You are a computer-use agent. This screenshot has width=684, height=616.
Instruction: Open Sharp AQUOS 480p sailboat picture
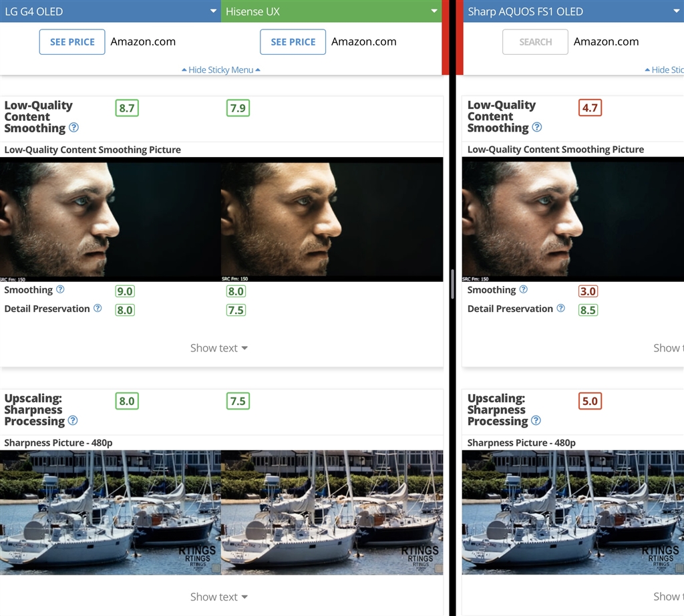(x=573, y=512)
